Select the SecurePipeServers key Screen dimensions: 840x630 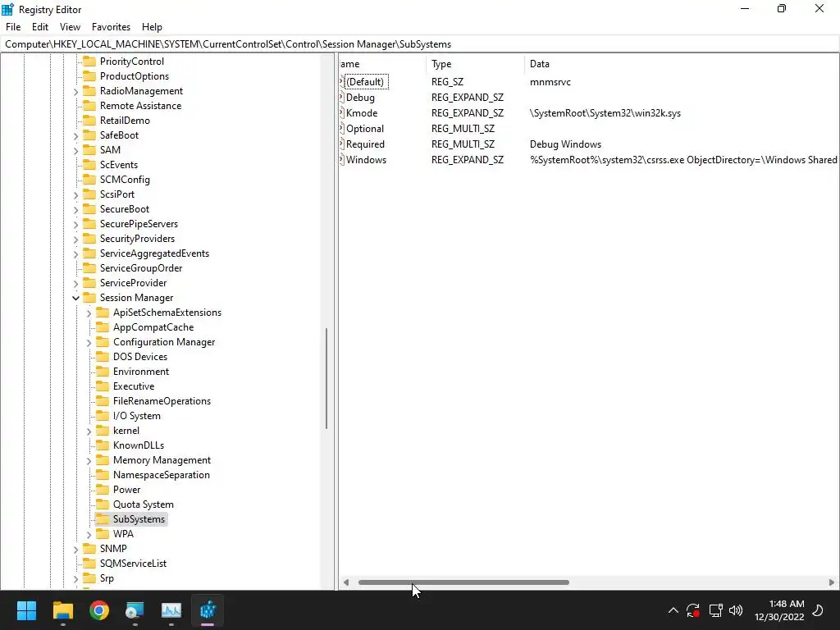139,223
